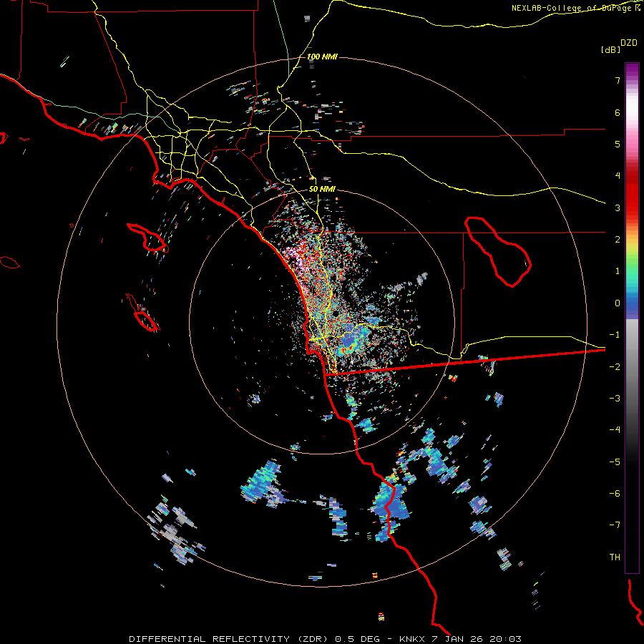644x644 pixels.
Task: Click the DZD label above the color scale
Action: click(x=629, y=43)
